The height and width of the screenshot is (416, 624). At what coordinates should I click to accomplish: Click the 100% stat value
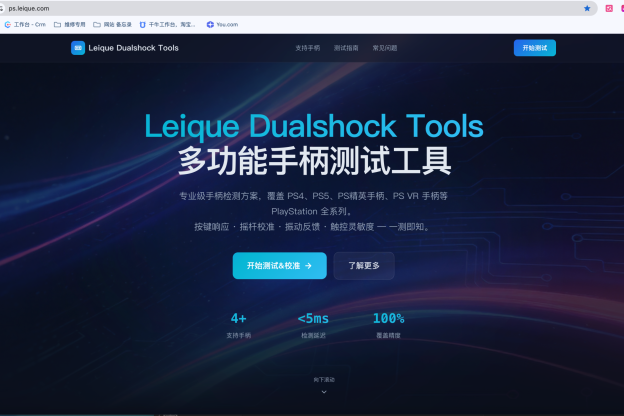tap(388, 318)
